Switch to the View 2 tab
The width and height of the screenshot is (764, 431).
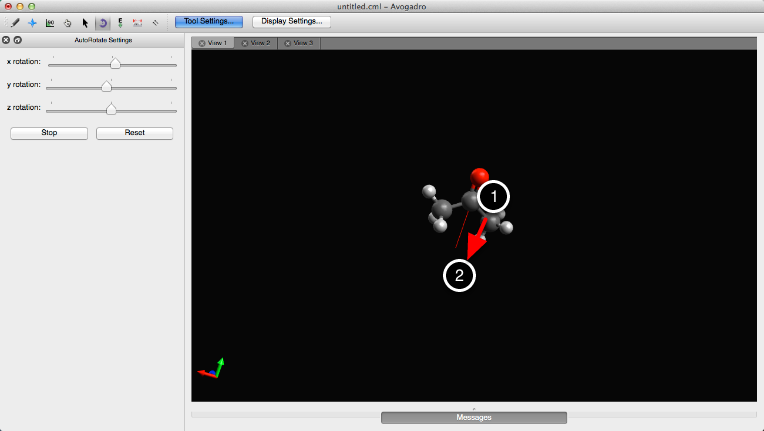pyautogui.click(x=260, y=43)
